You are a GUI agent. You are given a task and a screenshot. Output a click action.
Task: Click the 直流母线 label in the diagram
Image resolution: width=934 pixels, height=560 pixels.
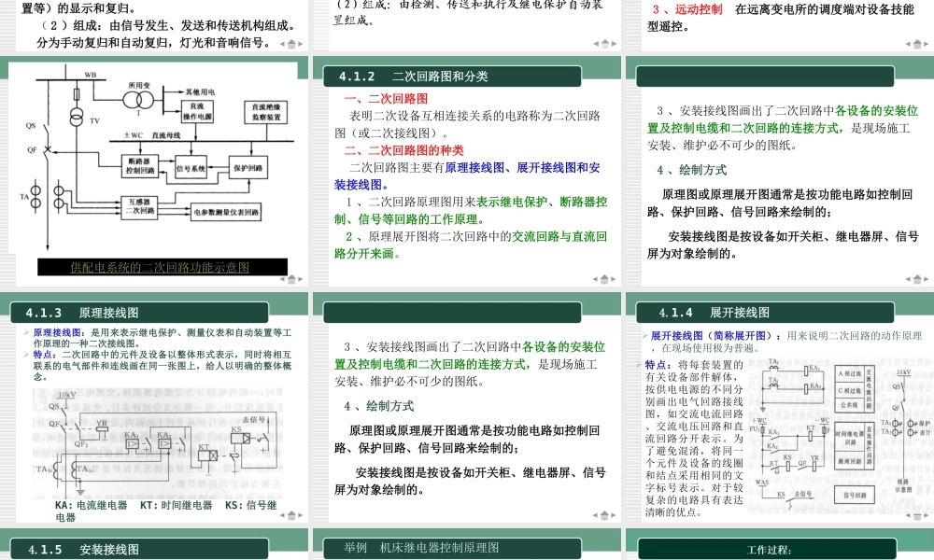pyautogui.click(x=165, y=135)
